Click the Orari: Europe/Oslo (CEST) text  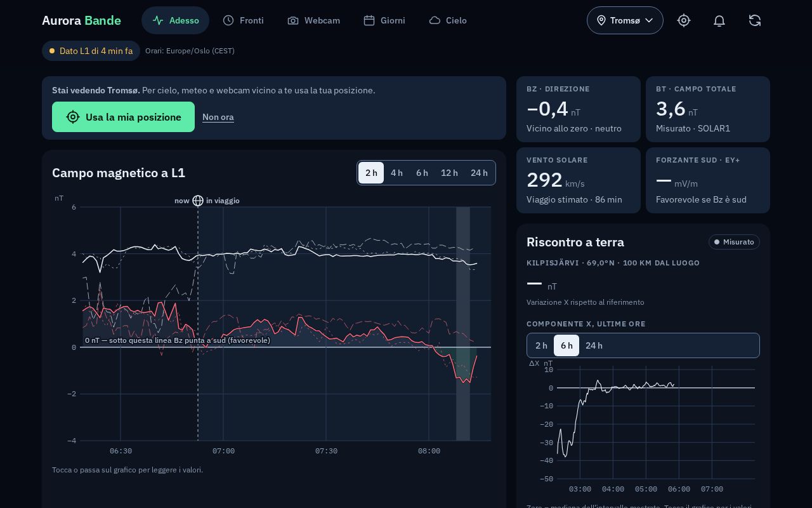(x=190, y=51)
